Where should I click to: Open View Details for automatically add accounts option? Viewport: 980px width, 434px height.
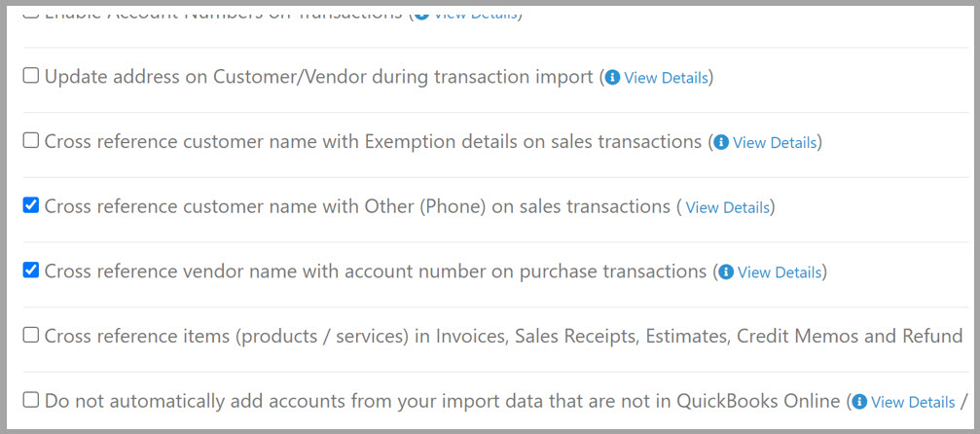coord(913,402)
